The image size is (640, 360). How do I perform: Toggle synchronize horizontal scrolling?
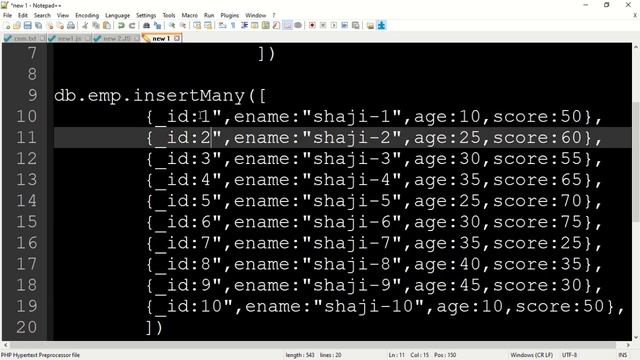[208, 25]
